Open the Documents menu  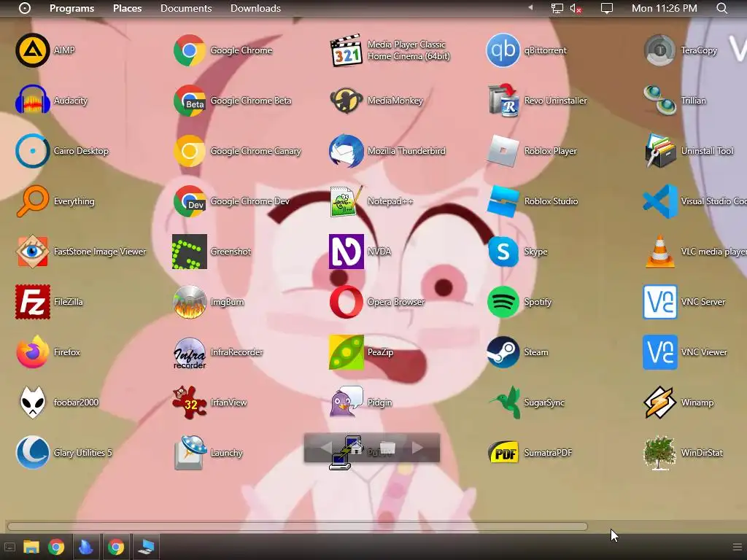[186, 8]
